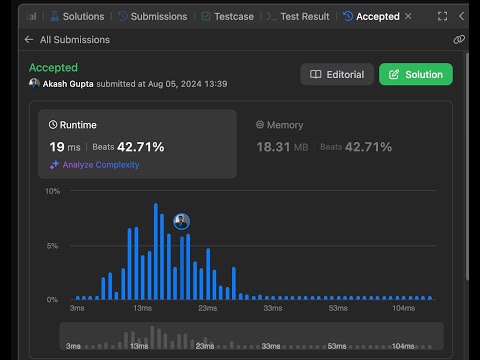Collapse the panel with the left chevron
The width and height of the screenshot is (480, 360).
[462, 16]
